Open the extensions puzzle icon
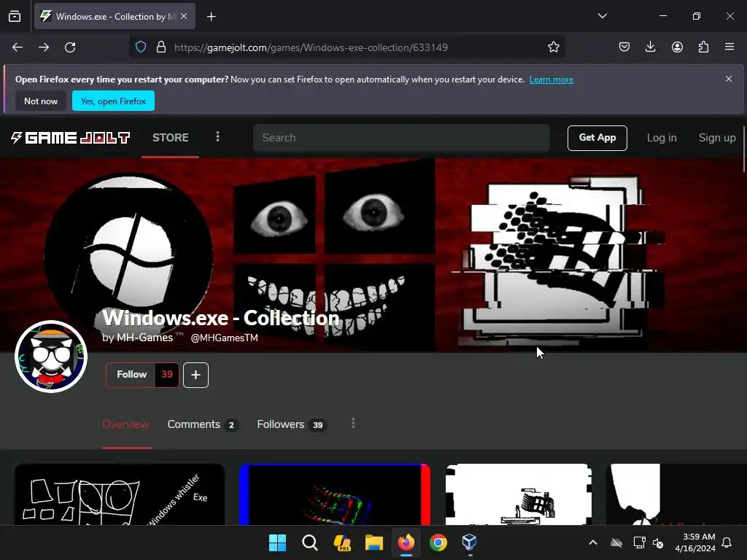This screenshot has width=747, height=560. point(703,47)
